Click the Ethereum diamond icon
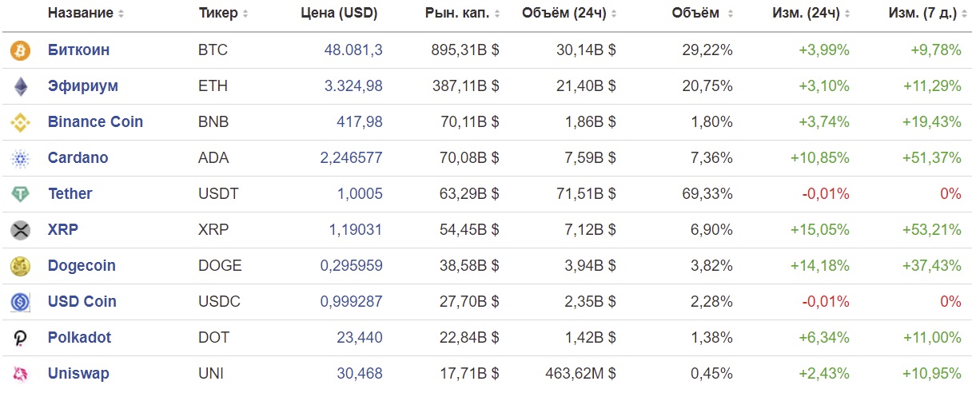This screenshot has height=397, width=980. (19, 86)
